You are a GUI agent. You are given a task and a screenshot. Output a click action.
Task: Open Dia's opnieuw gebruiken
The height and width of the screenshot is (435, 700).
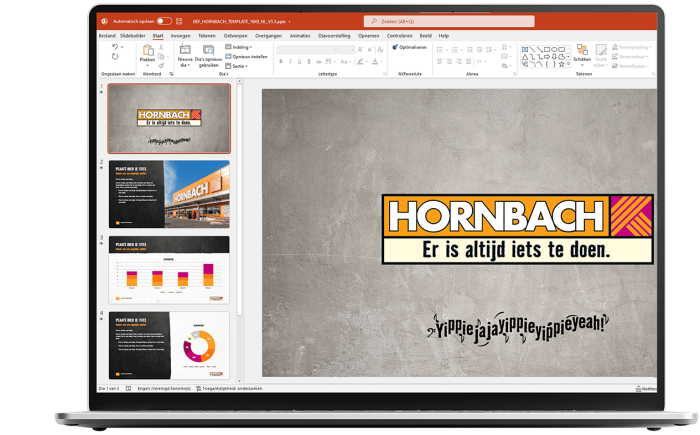208,56
